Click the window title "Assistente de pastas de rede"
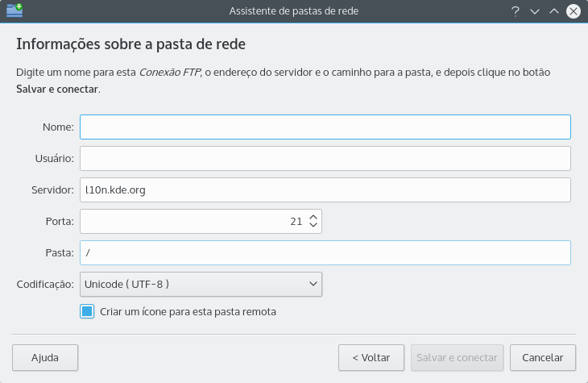Screen dimensions: 588x383 pos(294,11)
